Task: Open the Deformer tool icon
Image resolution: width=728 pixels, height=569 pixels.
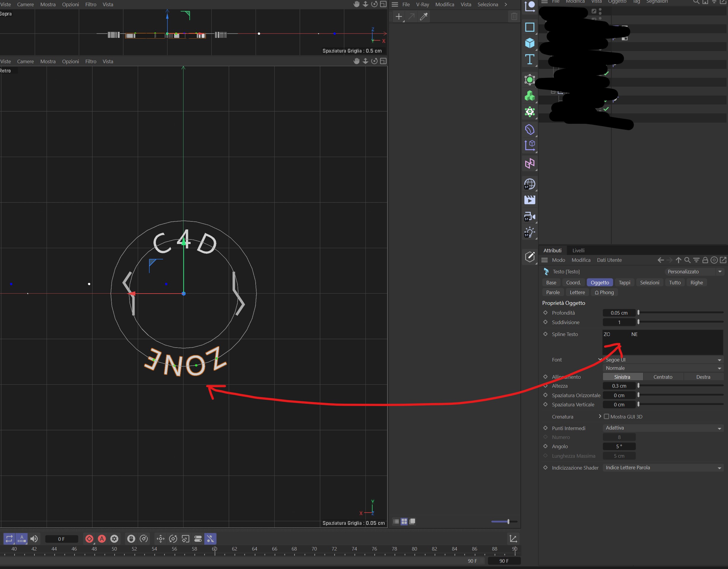Action: click(529, 129)
